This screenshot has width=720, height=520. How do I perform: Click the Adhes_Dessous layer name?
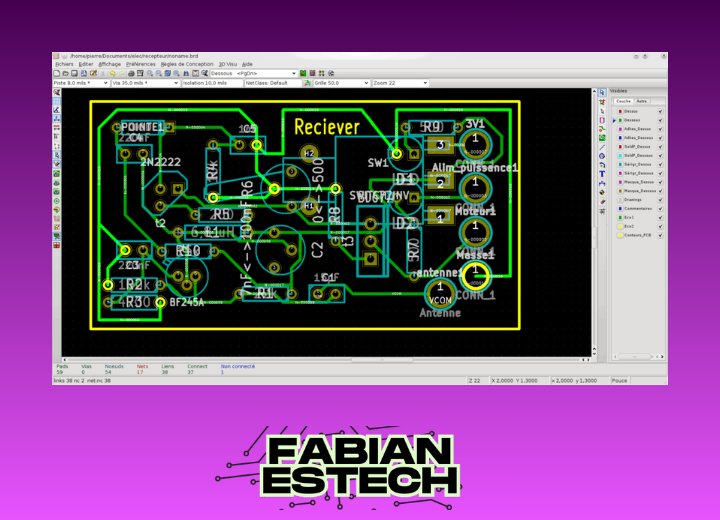[x=638, y=138]
